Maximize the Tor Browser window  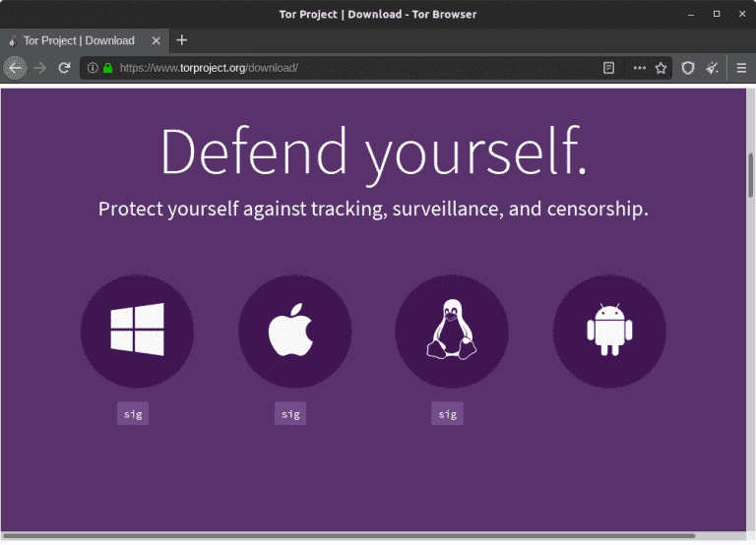pos(717,14)
